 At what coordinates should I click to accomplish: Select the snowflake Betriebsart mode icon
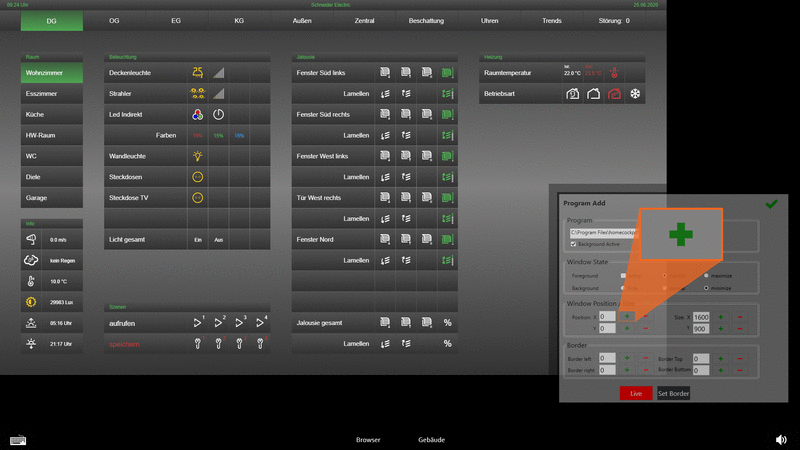[x=633, y=94]
